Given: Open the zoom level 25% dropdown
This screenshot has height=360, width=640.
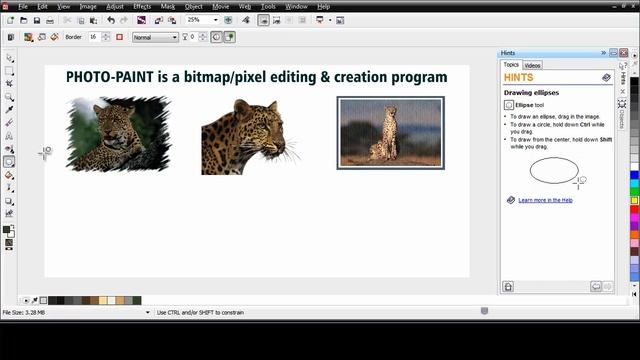Looking at the screenshot, I should 216,20.
